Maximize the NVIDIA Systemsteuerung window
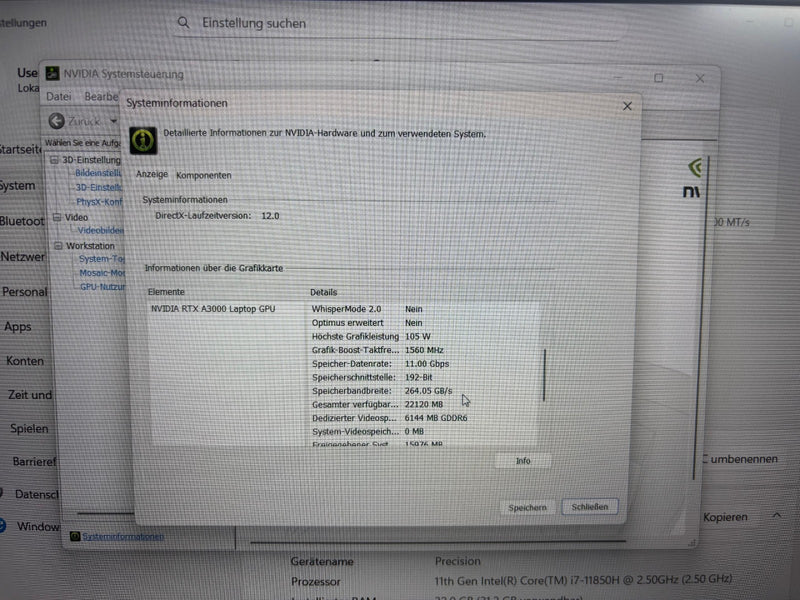 [659, 78]
